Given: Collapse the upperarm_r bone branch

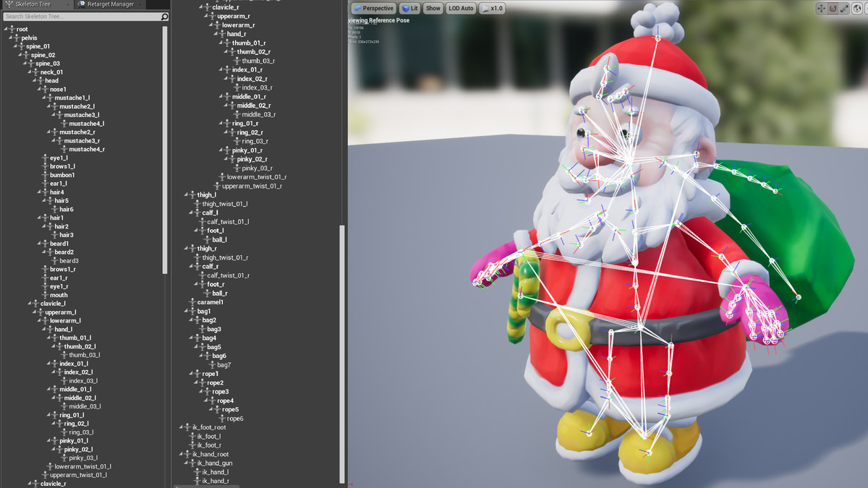Looking at the screenshot, I should (x=207, y=16).
